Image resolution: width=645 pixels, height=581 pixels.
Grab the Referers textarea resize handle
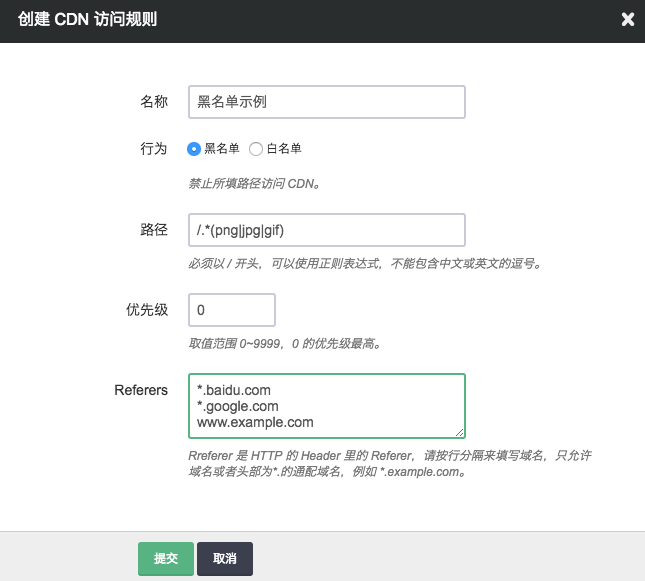coord(460,433)
